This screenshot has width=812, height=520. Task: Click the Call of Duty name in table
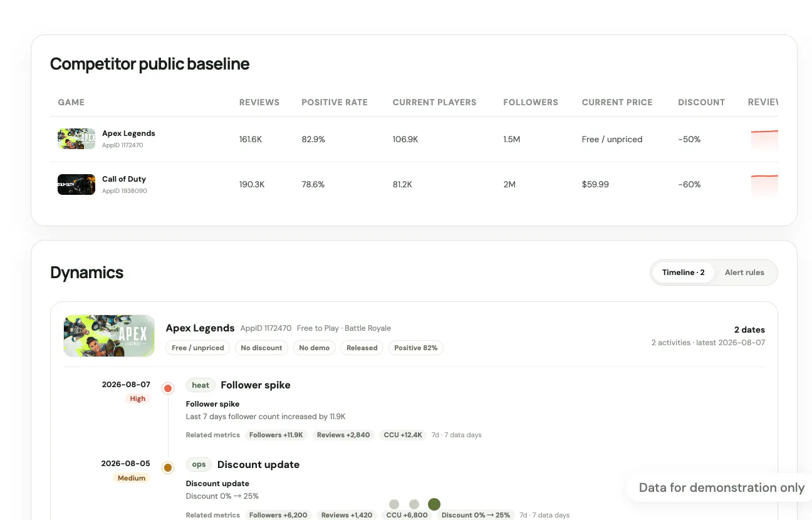coord(124,179)
